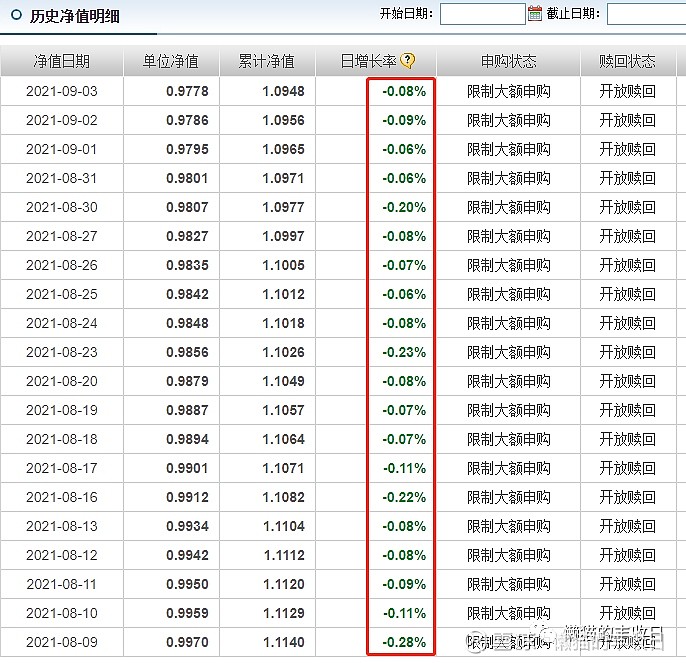Click the 累计净值 column header
This screenshot has height=663, width=686.
click(x=266, y=61)
